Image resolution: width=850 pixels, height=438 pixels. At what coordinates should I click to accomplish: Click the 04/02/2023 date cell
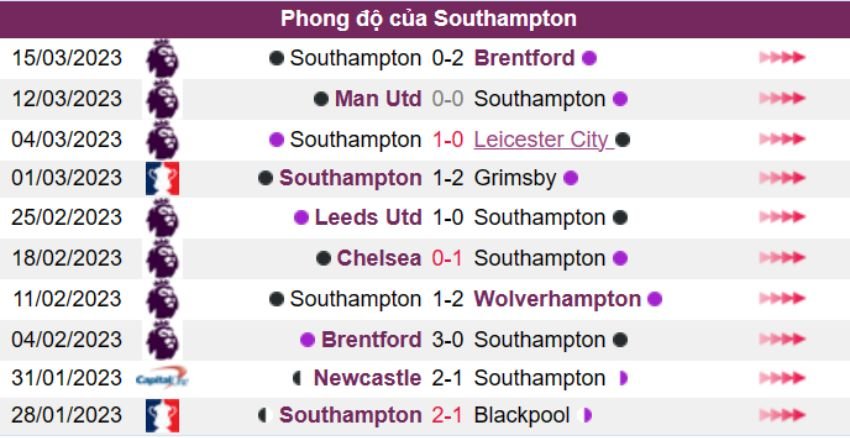coord(67,339)
